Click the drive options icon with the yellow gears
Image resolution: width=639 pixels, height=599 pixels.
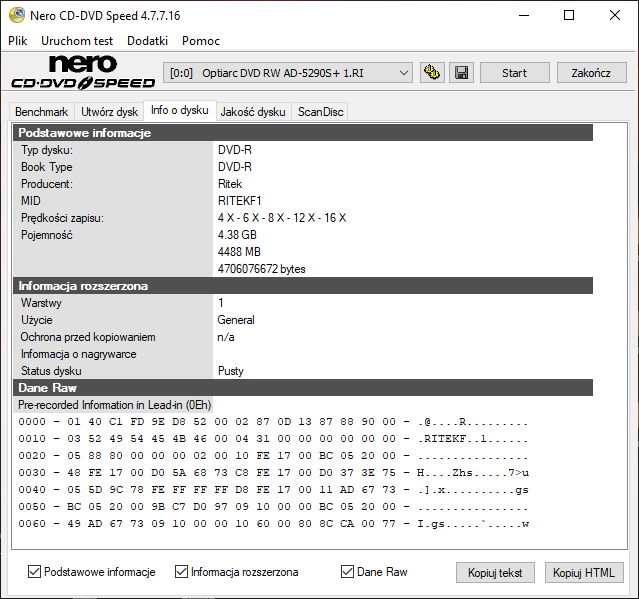coord(432,73)
